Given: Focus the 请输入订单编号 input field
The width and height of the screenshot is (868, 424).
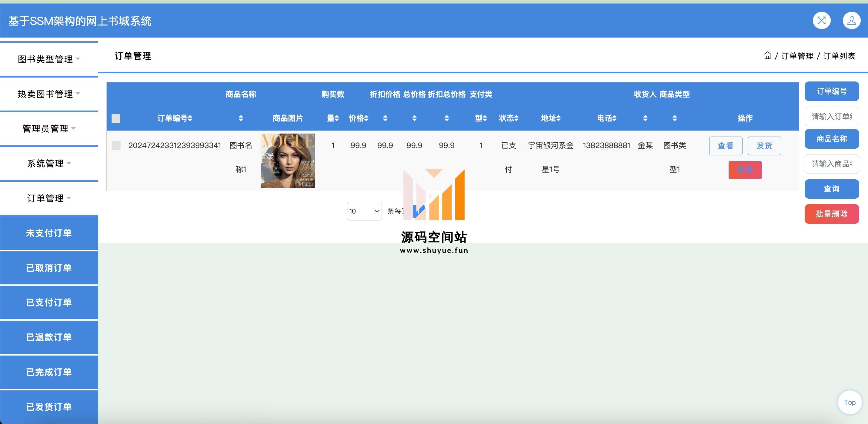Looking at the screenshot, I should coord(831,117).
